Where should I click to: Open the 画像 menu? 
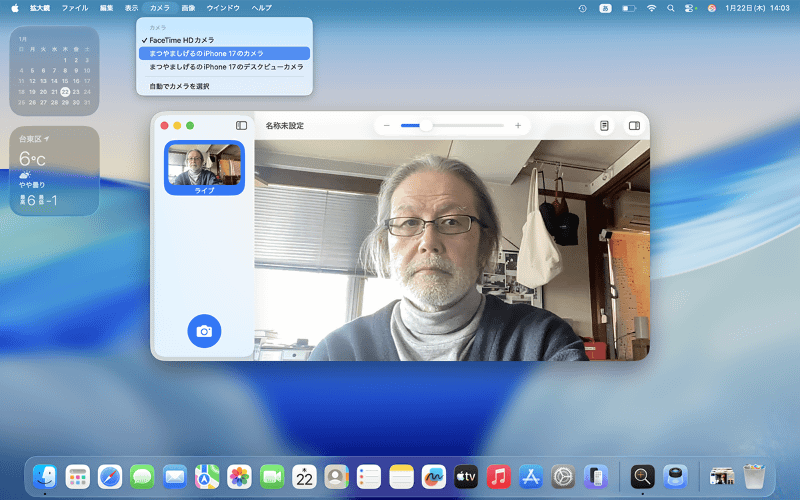tap(188, 8)
